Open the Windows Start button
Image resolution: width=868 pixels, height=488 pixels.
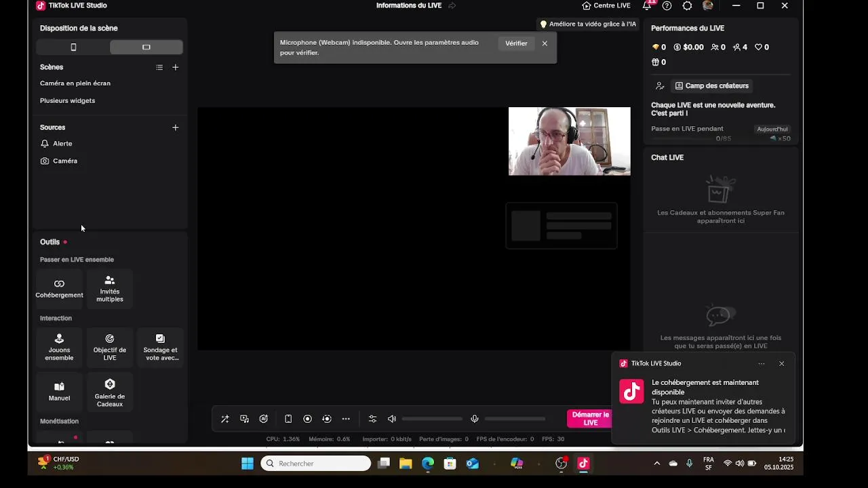coord(248,464)
